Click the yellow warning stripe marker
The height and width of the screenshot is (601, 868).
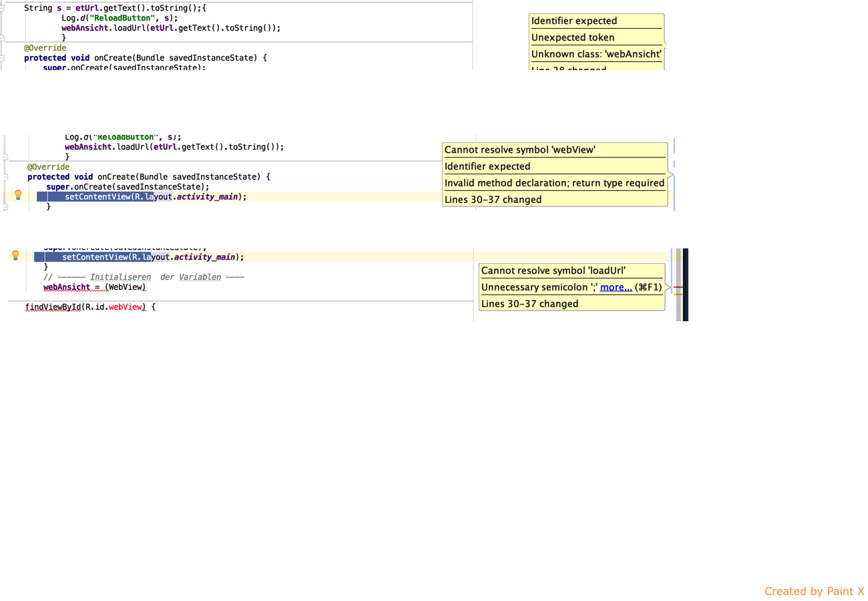[678, 294]
